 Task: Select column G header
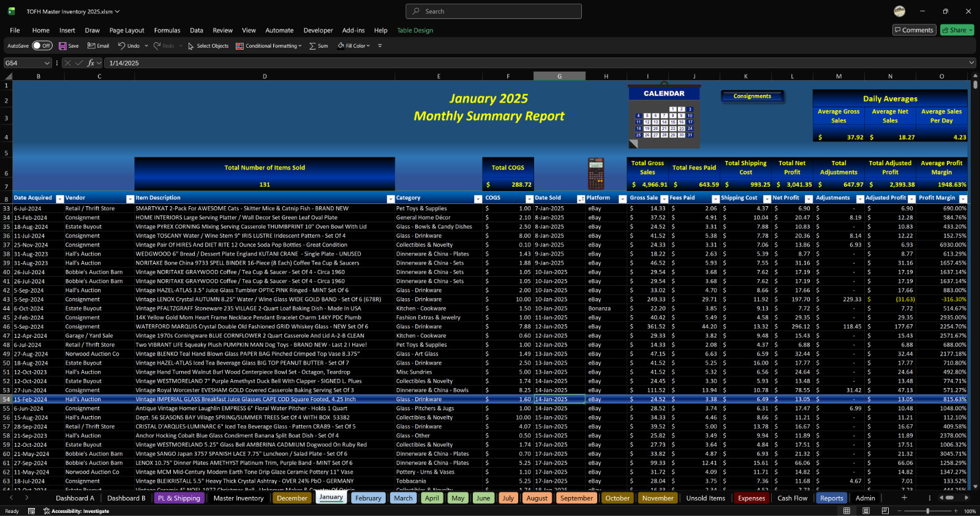559,77
